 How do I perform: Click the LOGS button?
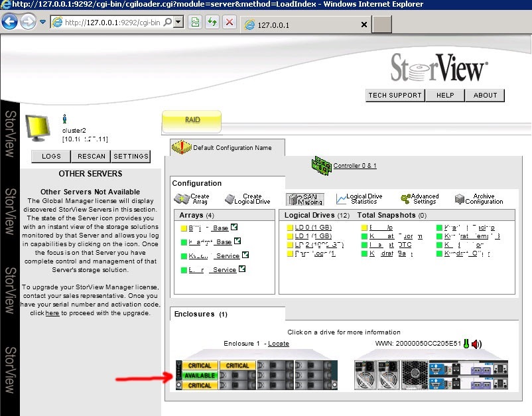pos(51,157)
